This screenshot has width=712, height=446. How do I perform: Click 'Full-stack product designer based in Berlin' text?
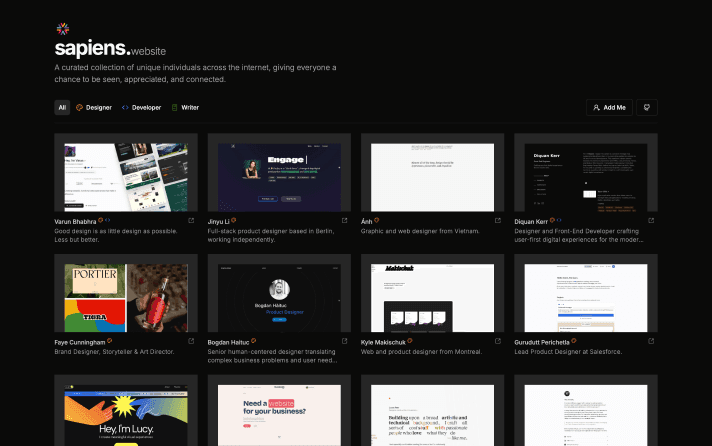(x=271, y=235)
